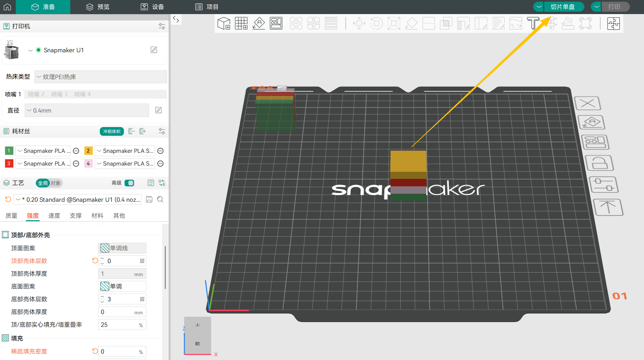This screenshot has width=644, height=360.
Task: Select the 喷嘴 2 nozzle tab
Action: (36, 94)
